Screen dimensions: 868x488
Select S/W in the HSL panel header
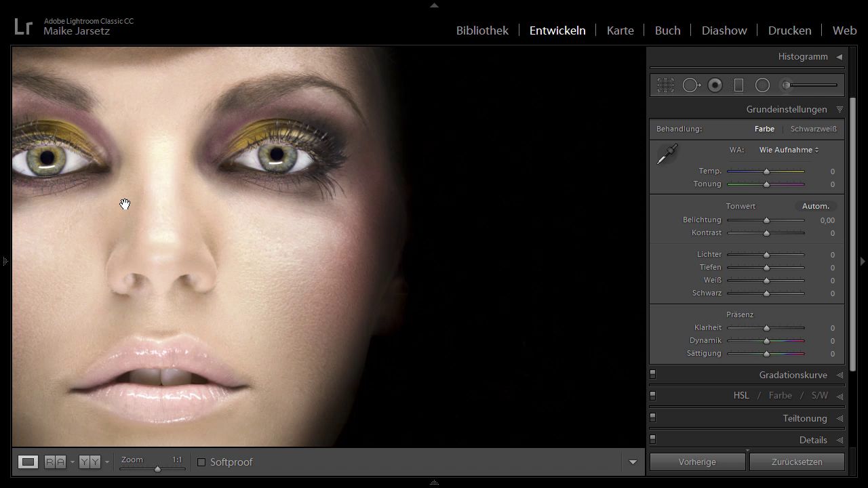click(x=820, y=396)
